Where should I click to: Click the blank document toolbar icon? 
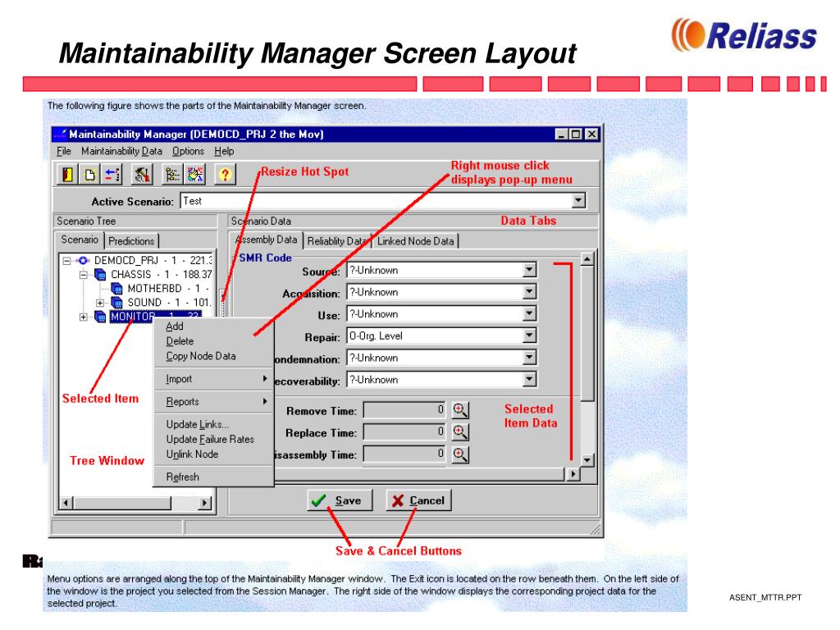(89, 174)
